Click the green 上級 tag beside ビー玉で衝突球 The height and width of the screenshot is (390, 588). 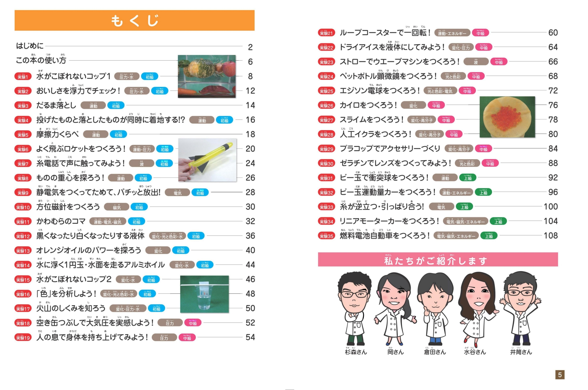pyautogui.click(x=468, y=178)
